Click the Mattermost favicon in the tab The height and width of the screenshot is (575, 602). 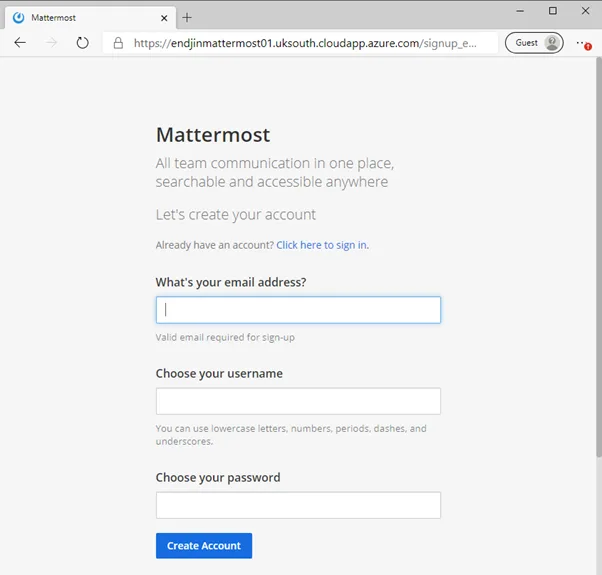pyautogui.click(x=18, y=18)
